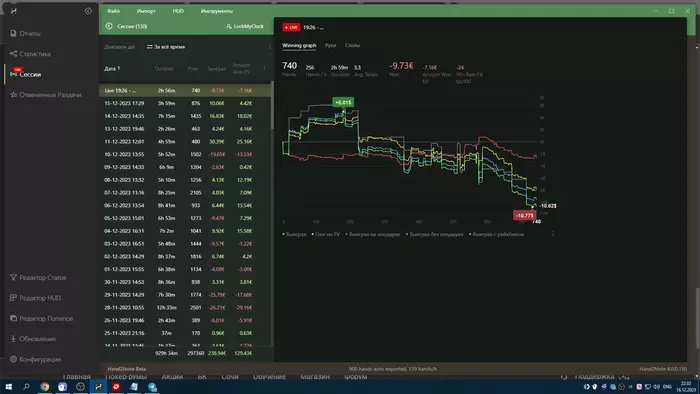Open the Импорт menu
Screen dimensions: 700x394
[x=146, y=11]
